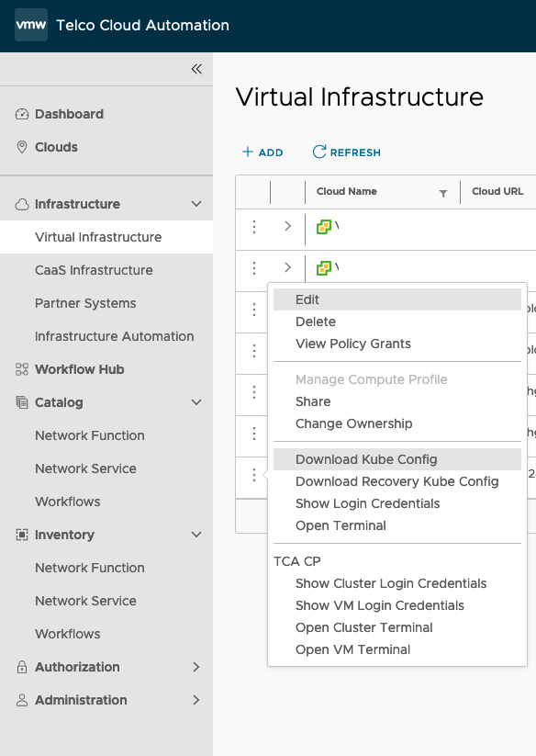
Task: Choose Share from the context menu
Action: (x=397, y=401)
